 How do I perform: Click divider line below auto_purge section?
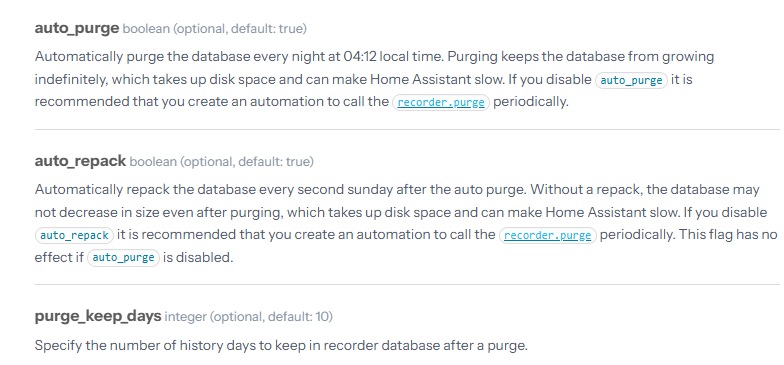click(x=407, y=130)
